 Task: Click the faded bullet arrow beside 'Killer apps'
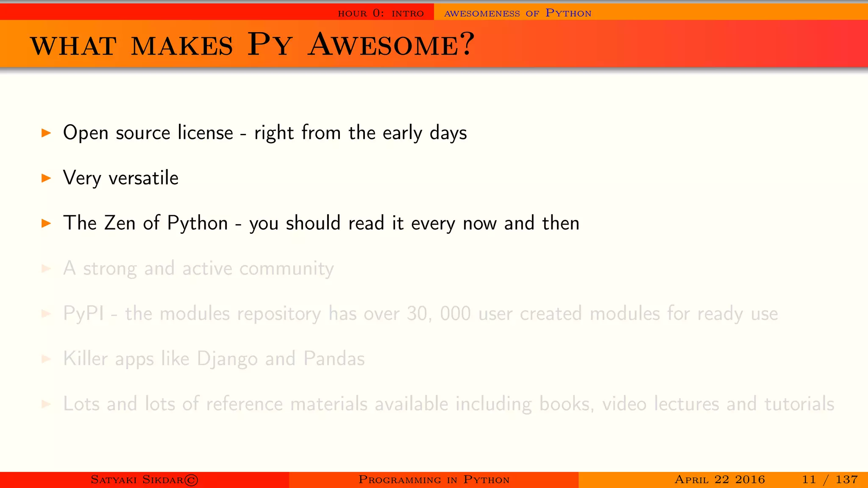pyautogui.click(x=46, y=359)
